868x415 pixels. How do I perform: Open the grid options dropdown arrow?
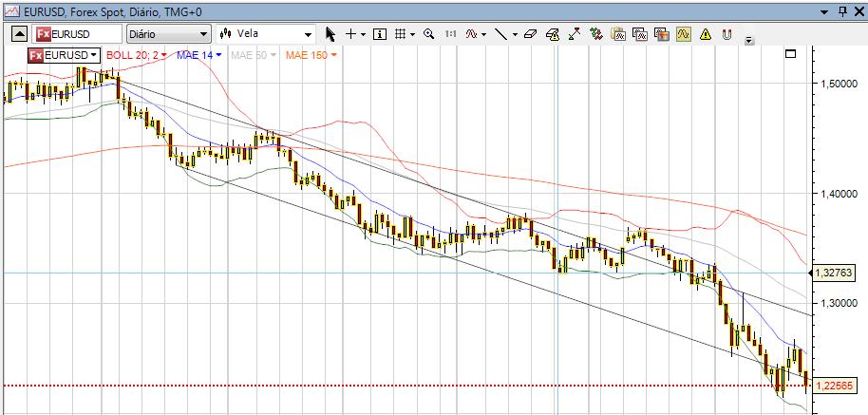413,34
